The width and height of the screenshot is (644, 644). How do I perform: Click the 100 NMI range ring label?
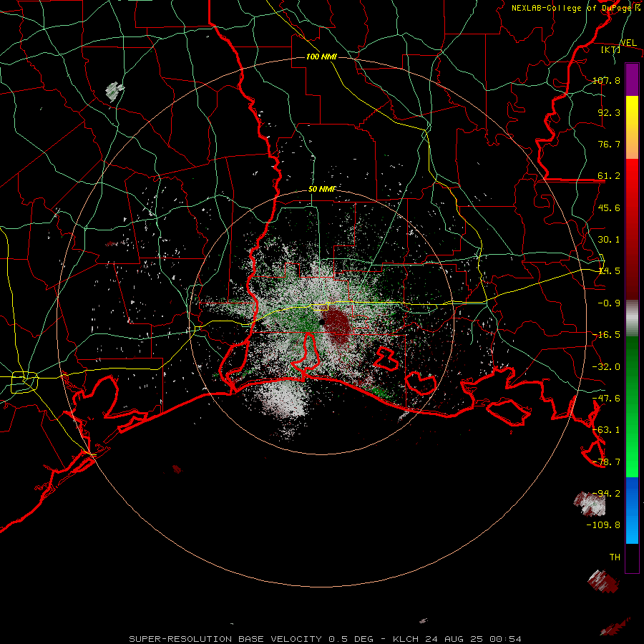click(x=321, y=57)
